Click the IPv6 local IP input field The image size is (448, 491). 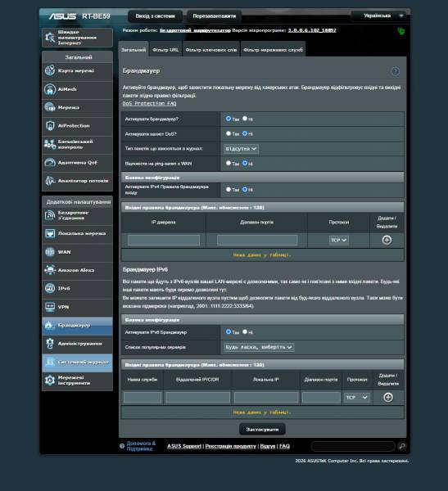266,398
